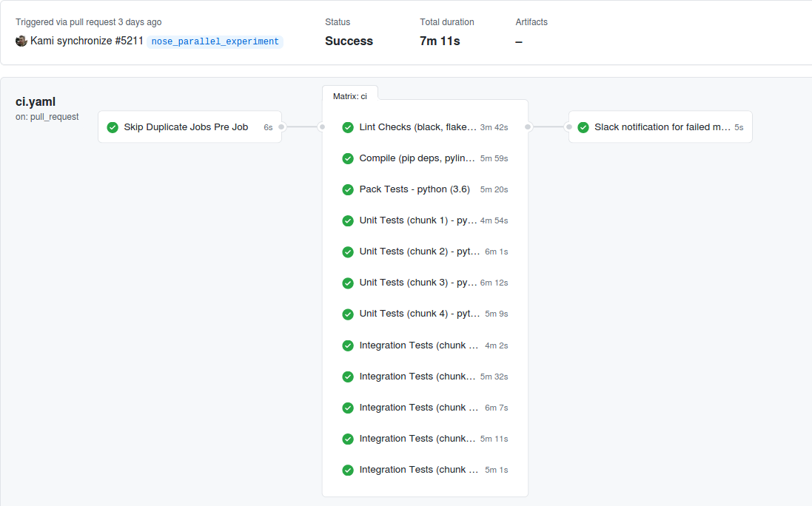The width and height of the screenshot is (812, 506).
Task: Click check icon of 5m 32s Integration Tests
Action: 348,377
